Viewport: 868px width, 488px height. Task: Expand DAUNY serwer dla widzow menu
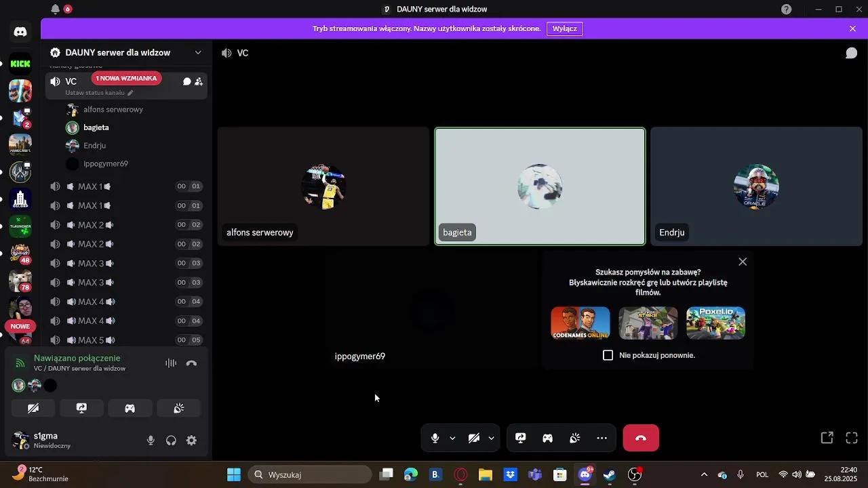(x=198, y=53)
